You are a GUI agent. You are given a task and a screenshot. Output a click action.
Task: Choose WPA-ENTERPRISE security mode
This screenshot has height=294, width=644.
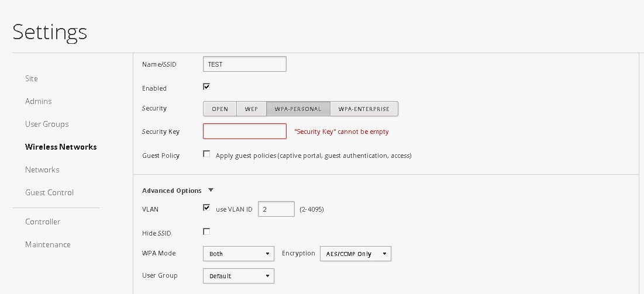(364, 109)
